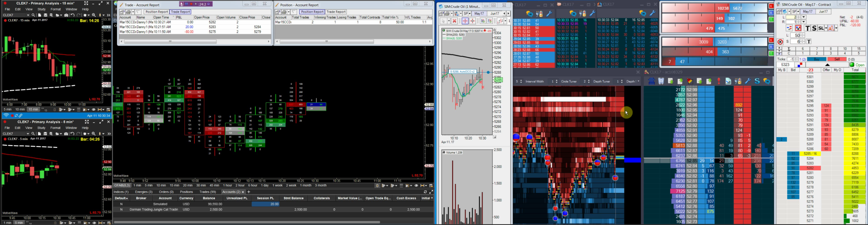Switch to the Energies (3) tab
Screen dimensions: 868x225
click(144, 192)
